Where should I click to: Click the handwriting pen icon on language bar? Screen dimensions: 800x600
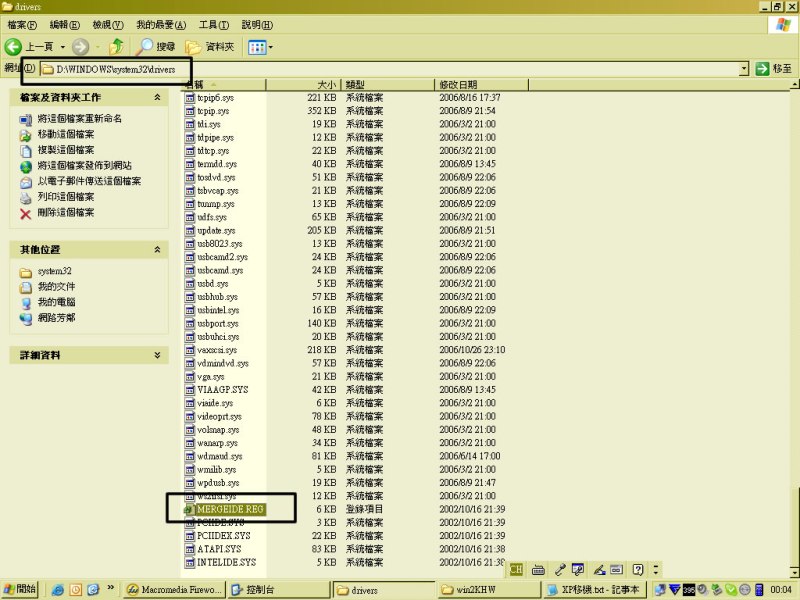click(599, 570)
